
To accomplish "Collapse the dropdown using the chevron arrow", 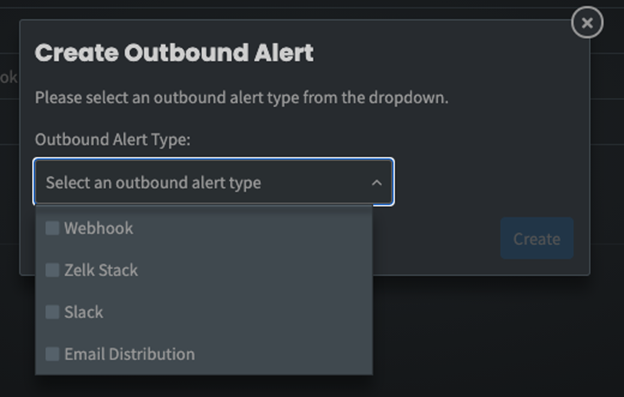I will click(x=376, y=183).
